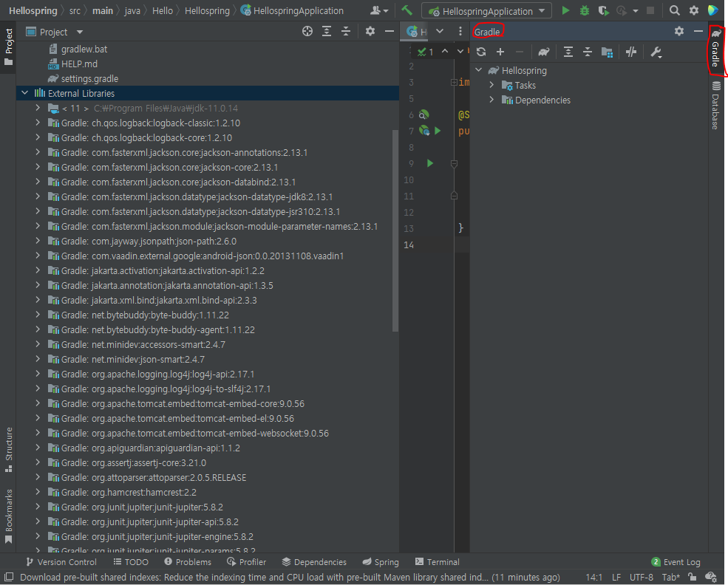Viewport: 728px width, 585px height.
Task: Collapse all in Gradle toolbar
Action: click(x=588, y=52)
